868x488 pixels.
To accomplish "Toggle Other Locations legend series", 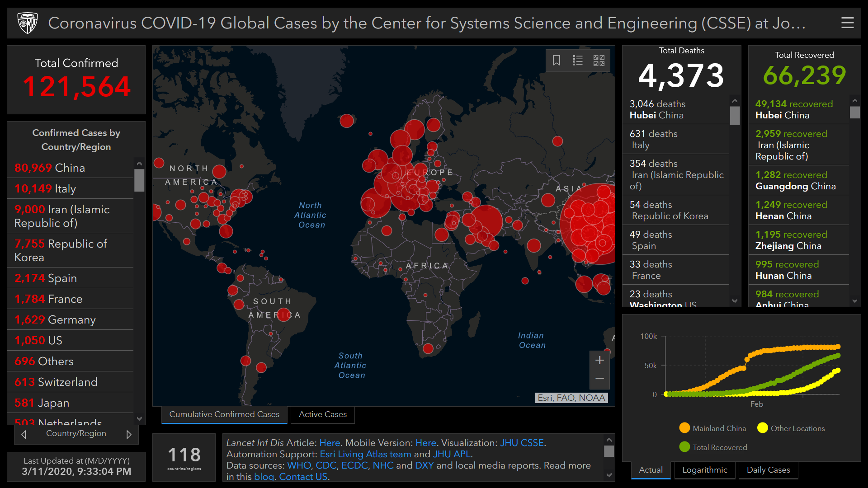I will (791, 428).
